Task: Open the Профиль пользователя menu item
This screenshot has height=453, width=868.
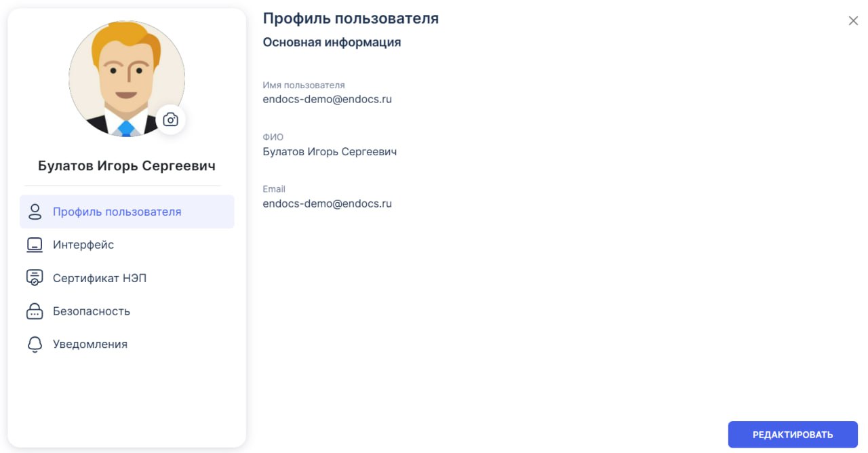Action: [117, 212]
